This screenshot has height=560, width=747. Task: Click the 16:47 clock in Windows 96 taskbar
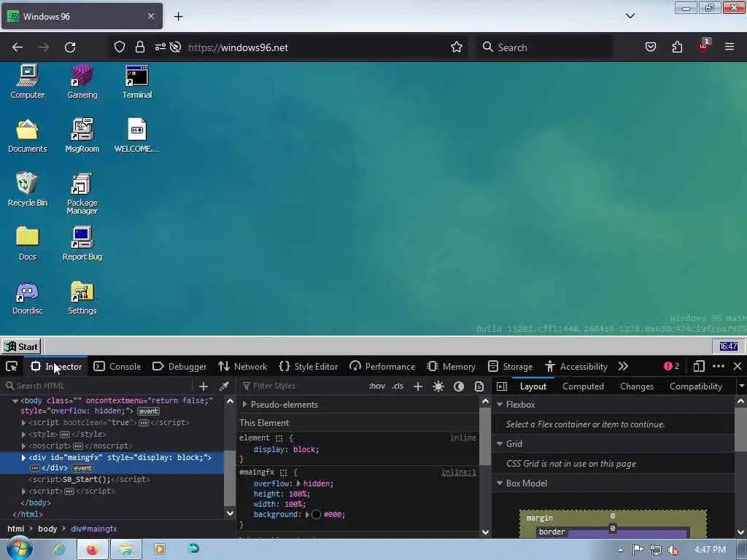coord(728,346)
